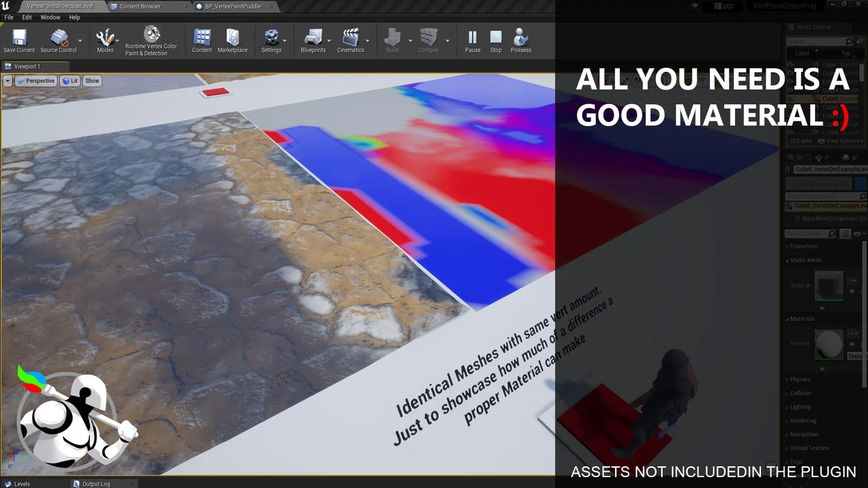Switch to the Content Browser tab
Image resolution: width=868 pixels, height=488 pixels.
[140, 5]
